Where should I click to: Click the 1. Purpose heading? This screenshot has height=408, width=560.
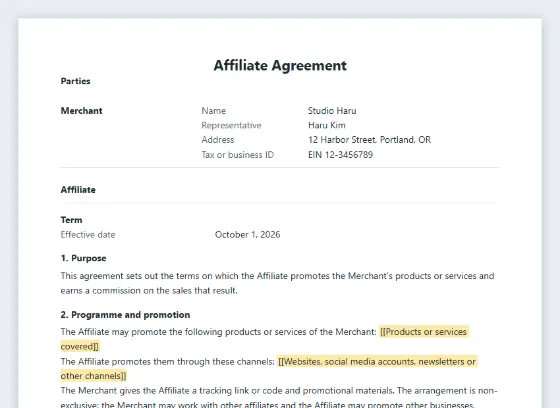84,258
